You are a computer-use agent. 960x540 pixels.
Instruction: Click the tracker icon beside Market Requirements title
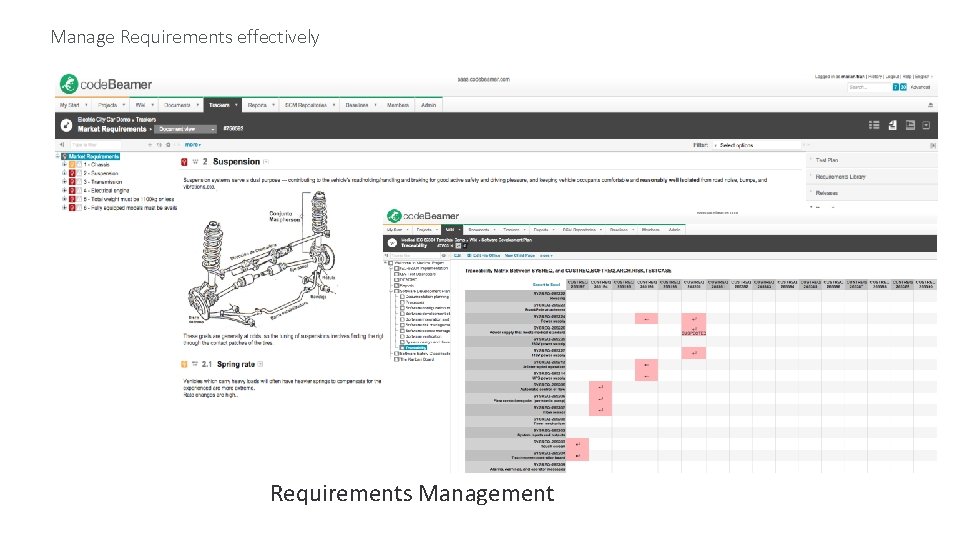click(x=66, y=126)
